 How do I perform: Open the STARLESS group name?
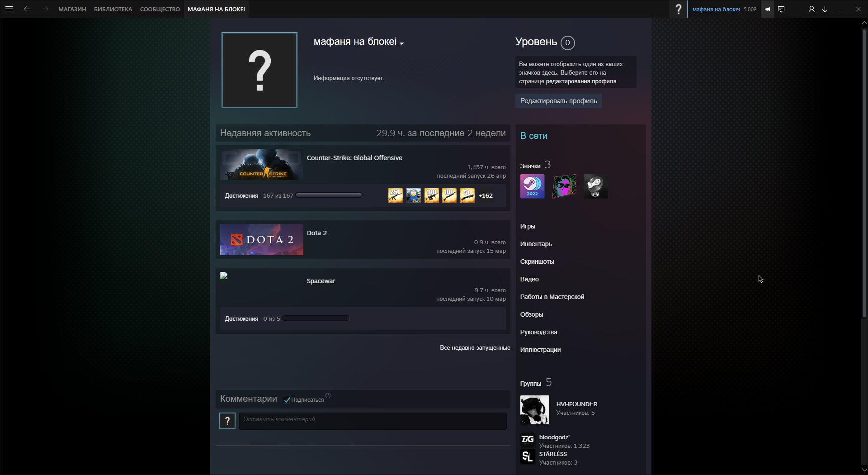(x=553, y=454)
